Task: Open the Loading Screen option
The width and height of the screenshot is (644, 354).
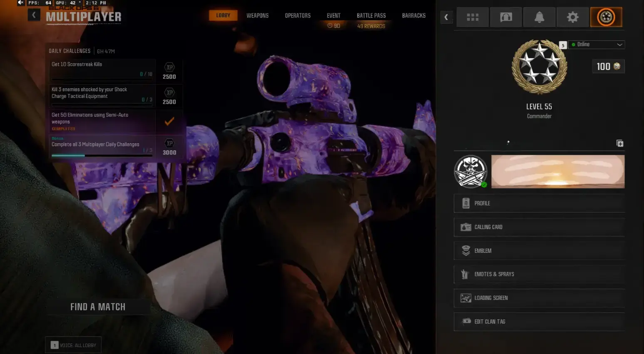Action: pyautogui.click(x=539, y=298)
